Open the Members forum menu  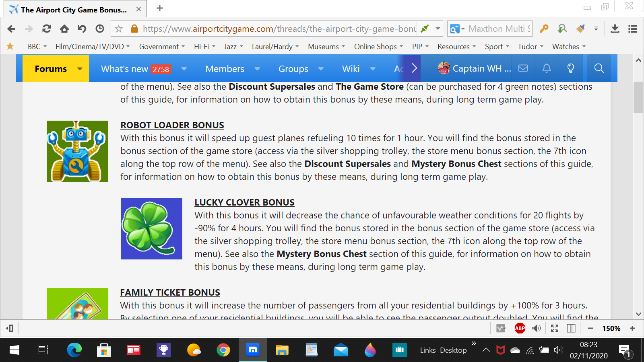click(x=225, y=69)
